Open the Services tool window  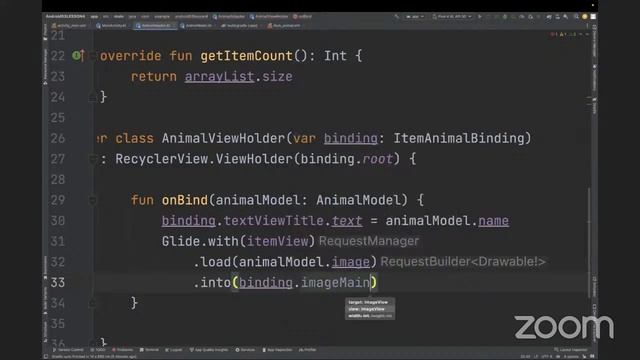[x=245, y=350]
